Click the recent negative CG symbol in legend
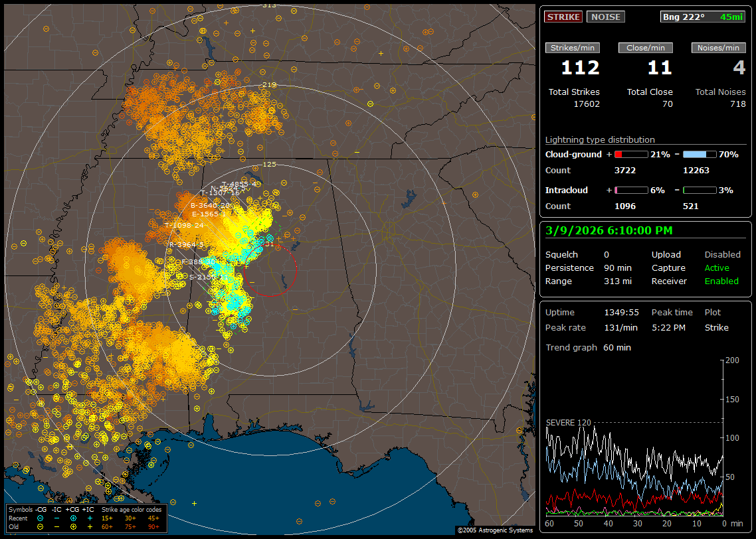The height and width of the screenshot is (539, 756). (41, 518)
